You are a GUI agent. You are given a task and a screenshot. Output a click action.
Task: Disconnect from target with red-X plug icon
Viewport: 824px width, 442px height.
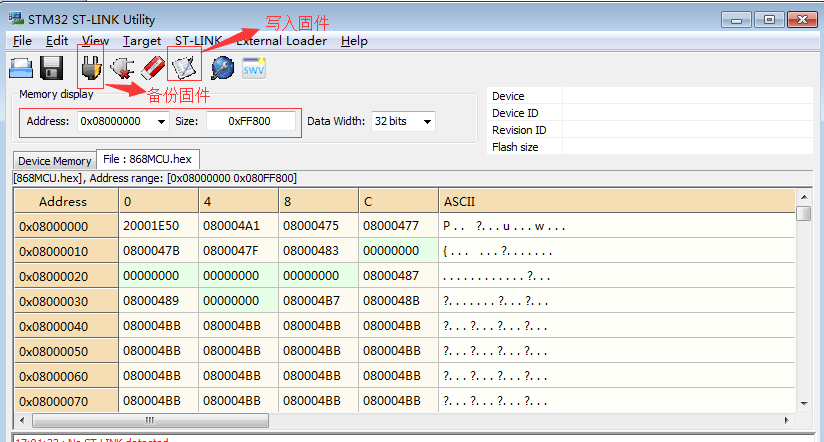122,68
